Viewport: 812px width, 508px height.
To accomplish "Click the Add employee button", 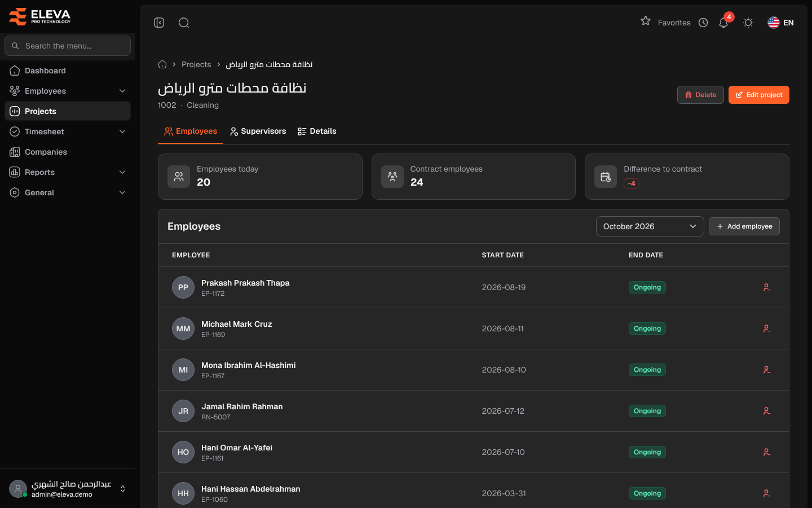I will pyautogui.click(x=744, y=226).
